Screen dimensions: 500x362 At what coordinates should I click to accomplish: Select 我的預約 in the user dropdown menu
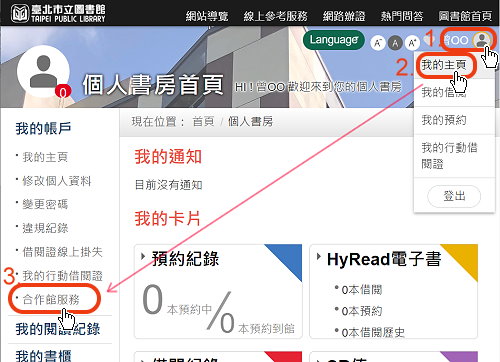444,120
